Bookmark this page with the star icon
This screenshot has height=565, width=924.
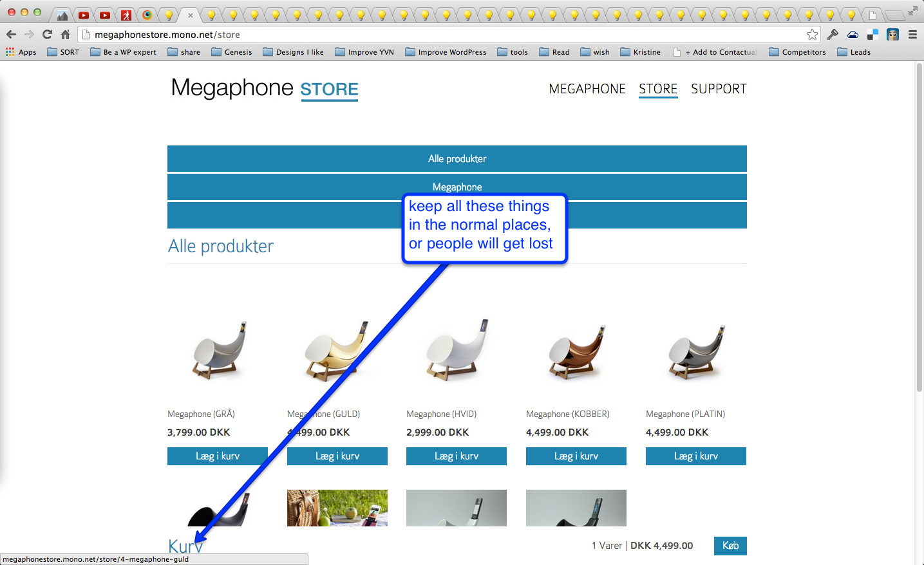[812, 35]
